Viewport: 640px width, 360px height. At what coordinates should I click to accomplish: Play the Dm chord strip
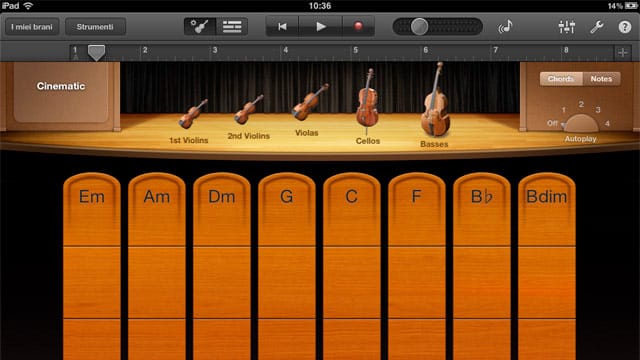coord(222,266)
